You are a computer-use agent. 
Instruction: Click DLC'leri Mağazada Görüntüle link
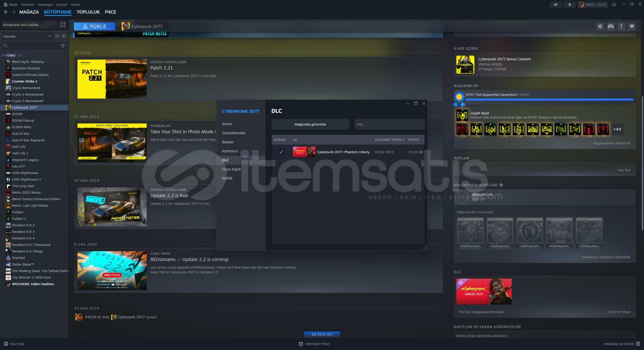(481, 312)
